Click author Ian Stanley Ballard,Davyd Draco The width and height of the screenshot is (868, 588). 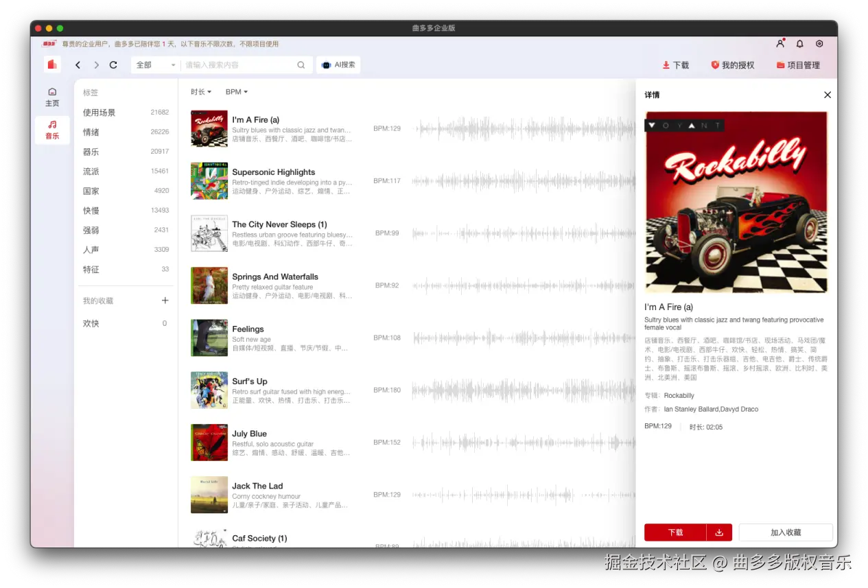point(711,410)
